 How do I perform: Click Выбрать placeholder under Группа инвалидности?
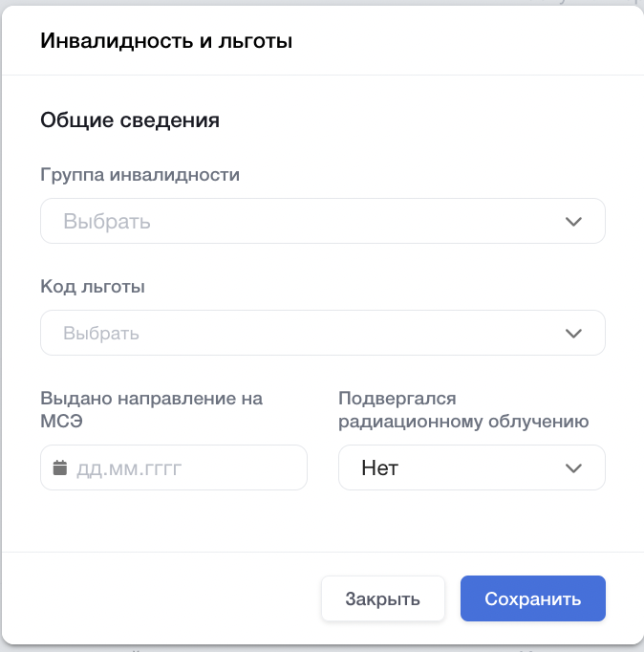click(107, 222)
